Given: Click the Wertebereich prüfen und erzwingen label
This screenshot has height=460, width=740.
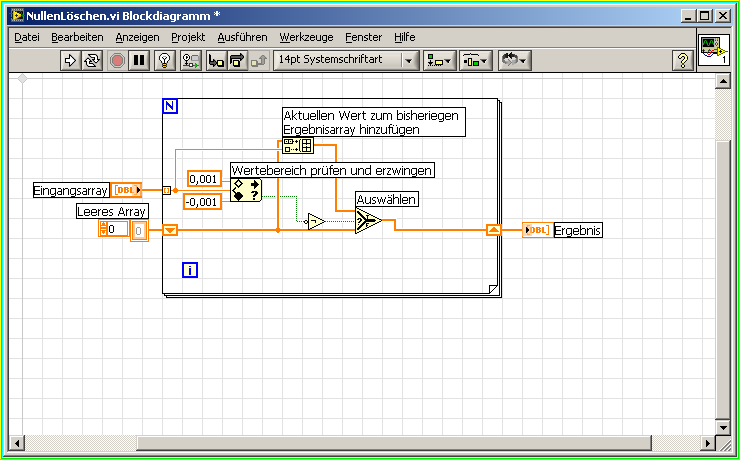Looking at the screenshot, I should (332, 170).
